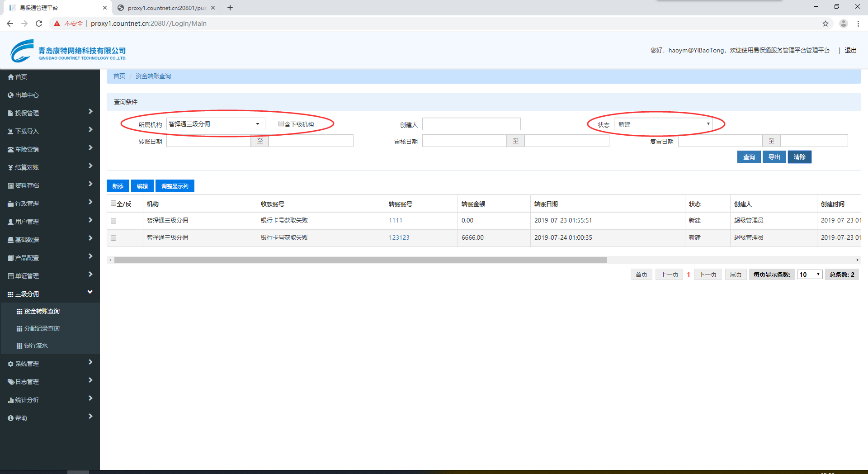
Task: Select the row checkbox for transfer 123123
Action: point(113,238)
